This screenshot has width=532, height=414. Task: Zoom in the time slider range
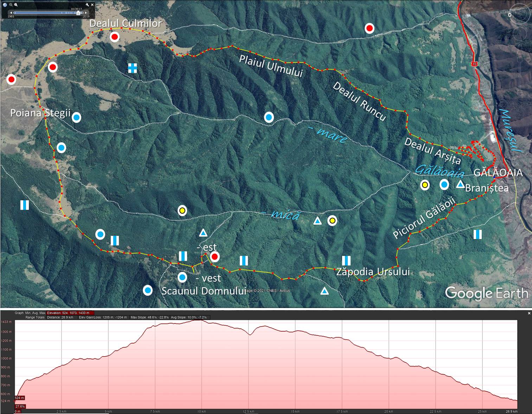point(16,5)
